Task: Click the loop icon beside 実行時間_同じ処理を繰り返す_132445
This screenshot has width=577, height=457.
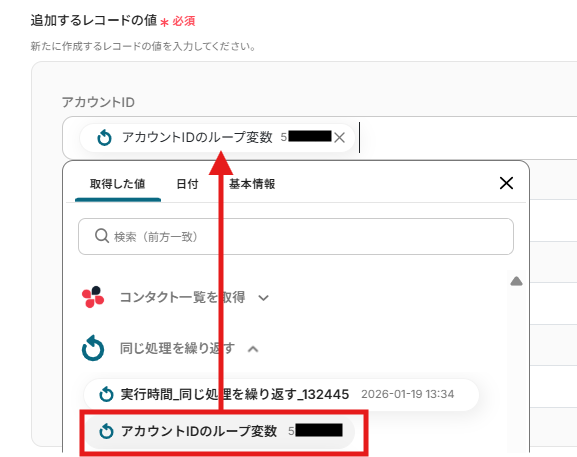Action: (106, 394)
